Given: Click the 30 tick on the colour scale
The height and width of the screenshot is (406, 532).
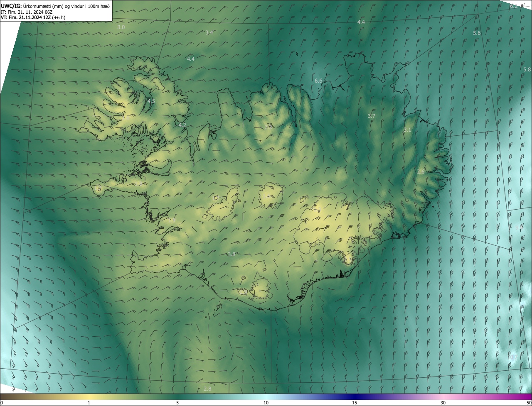Looking at the screenshot, I should pos(443,403).
